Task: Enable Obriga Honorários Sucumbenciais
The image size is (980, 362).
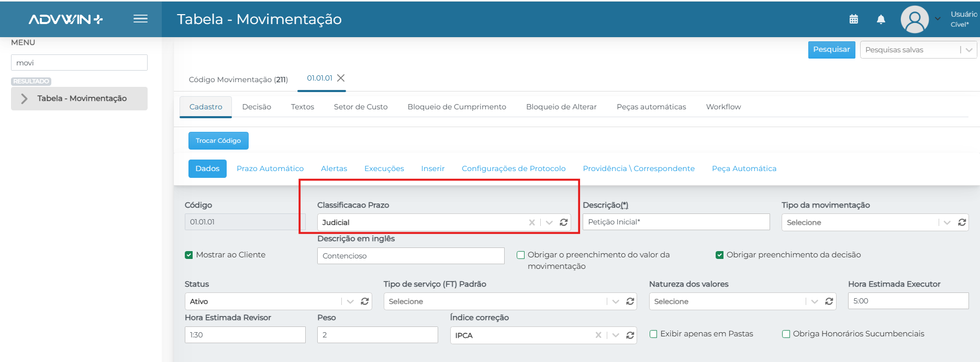Action: pyautogui.click(x=786, y=334)
